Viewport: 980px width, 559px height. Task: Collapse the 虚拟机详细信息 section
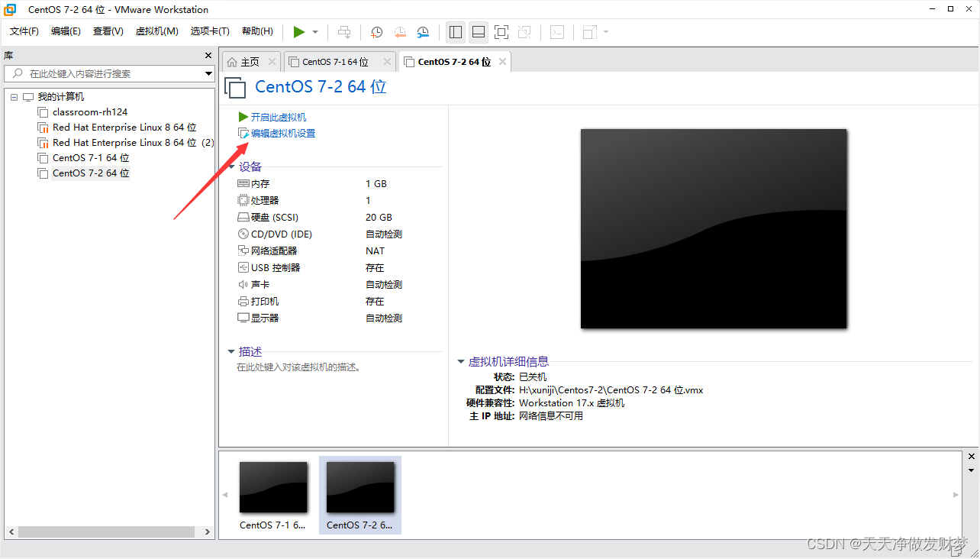(461, 361)
